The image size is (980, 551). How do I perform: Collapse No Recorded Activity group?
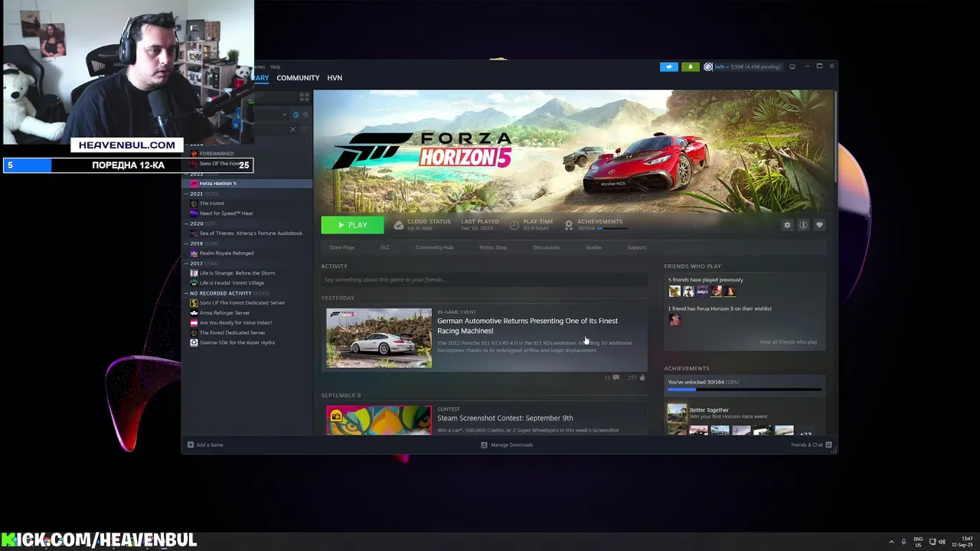click(x=186, y=293)
